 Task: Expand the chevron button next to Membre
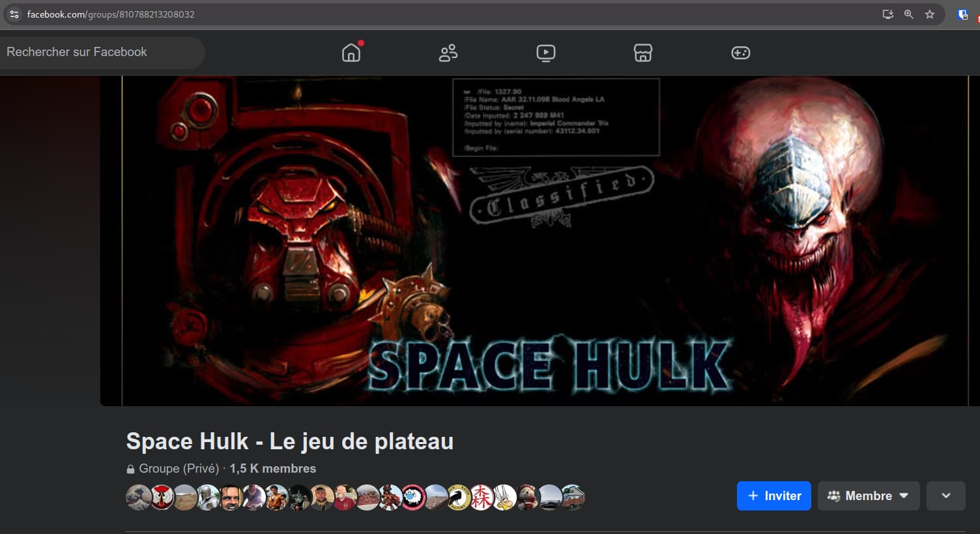pyautogui.click(x=945, y=496)
